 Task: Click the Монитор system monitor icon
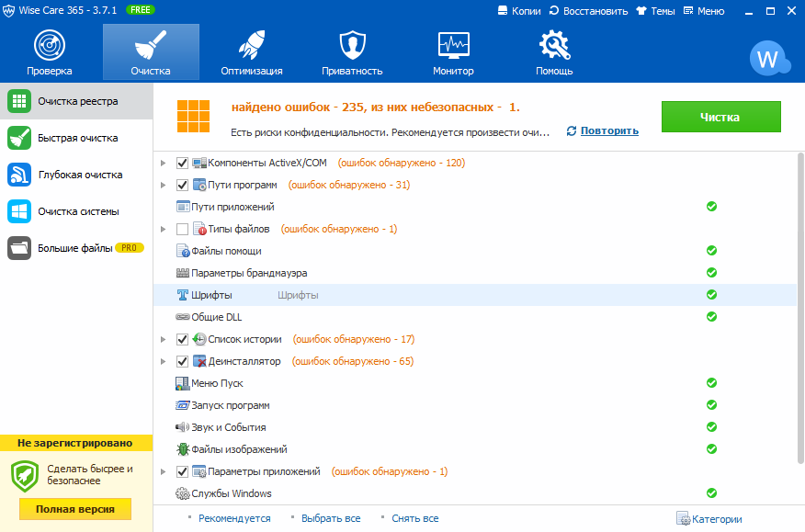(x=453, y=46)
